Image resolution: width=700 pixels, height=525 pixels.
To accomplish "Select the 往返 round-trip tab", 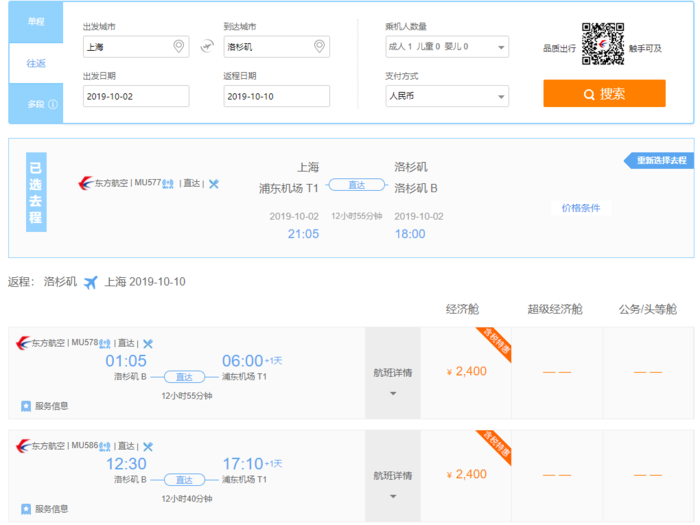I will pos(36,63).
